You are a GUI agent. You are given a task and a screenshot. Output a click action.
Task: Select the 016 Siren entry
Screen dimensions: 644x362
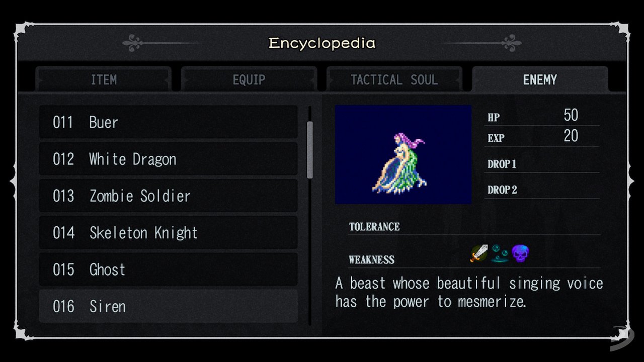[x=169, y=306]
